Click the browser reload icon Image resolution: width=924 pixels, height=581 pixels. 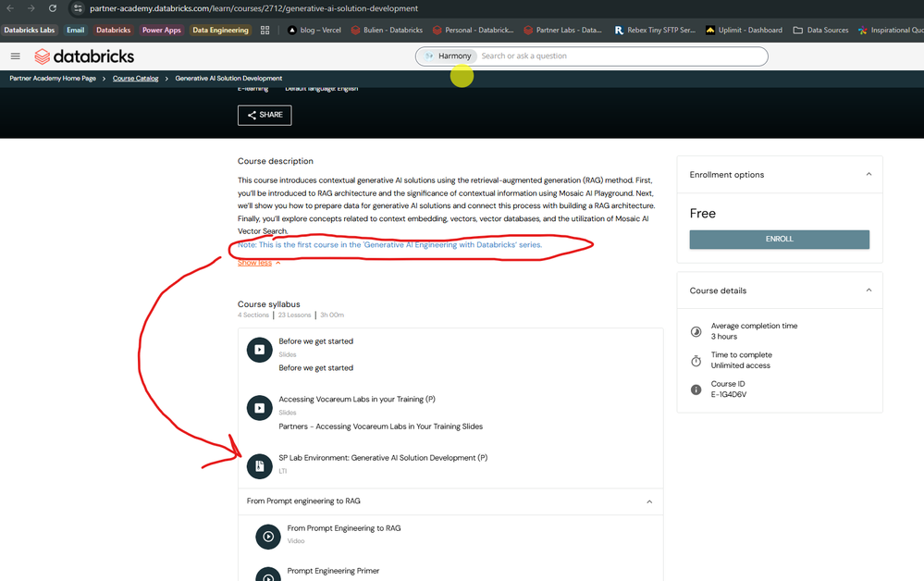[x=53, y=8]
